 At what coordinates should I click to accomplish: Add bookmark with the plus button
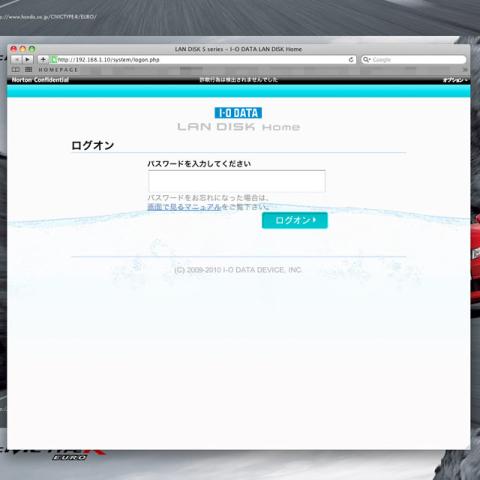click(43, 59)
